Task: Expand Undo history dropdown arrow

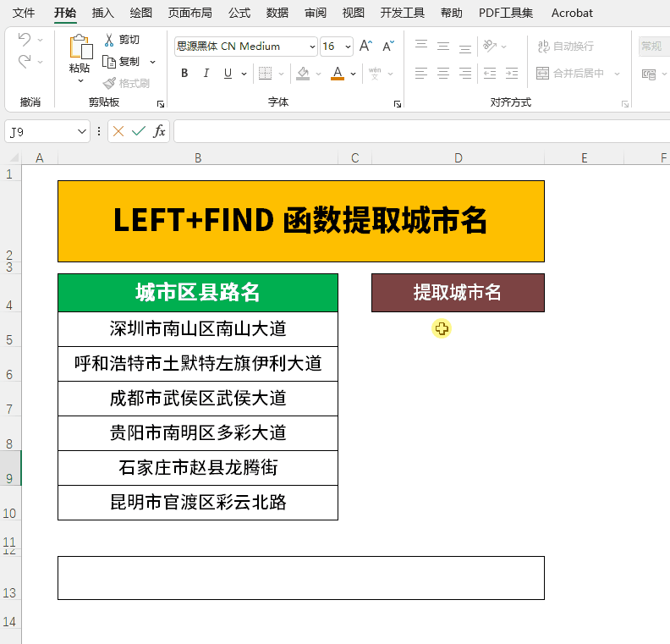Action: (40, 40)
